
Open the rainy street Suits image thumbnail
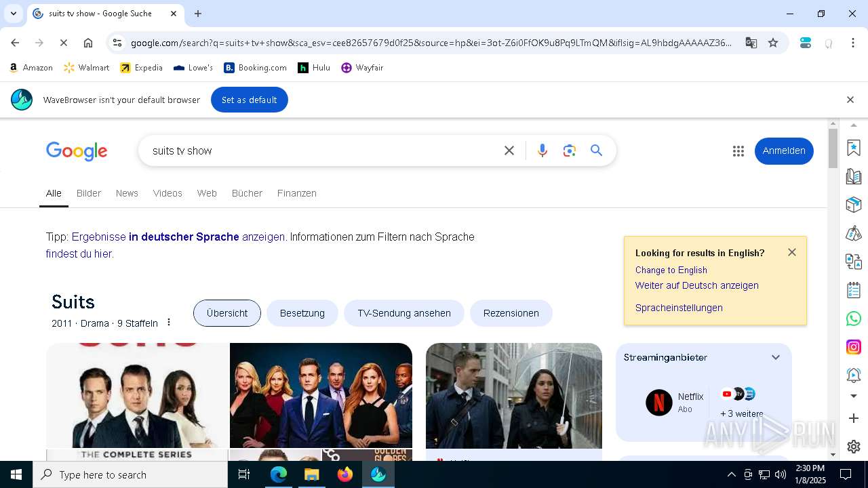tap(514, 396)
